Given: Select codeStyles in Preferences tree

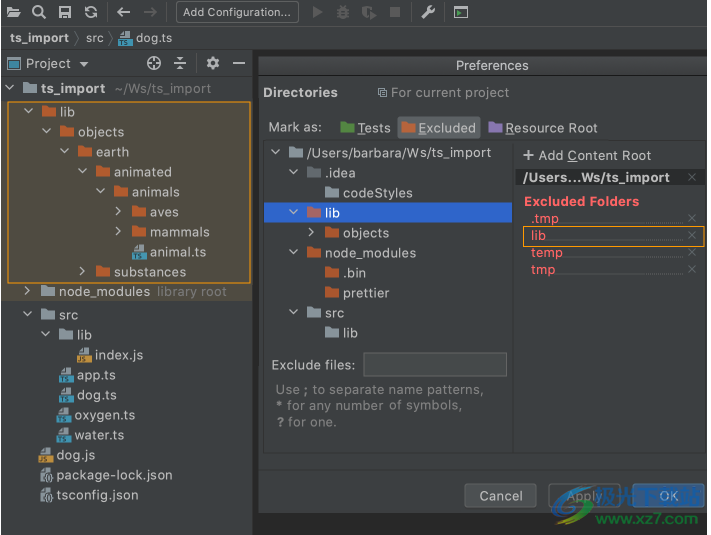Looking at the screenshot, I should click(369, 193).
